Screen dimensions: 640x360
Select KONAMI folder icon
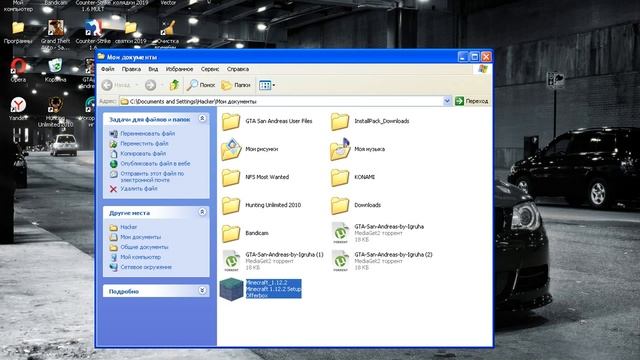point(340,177)
